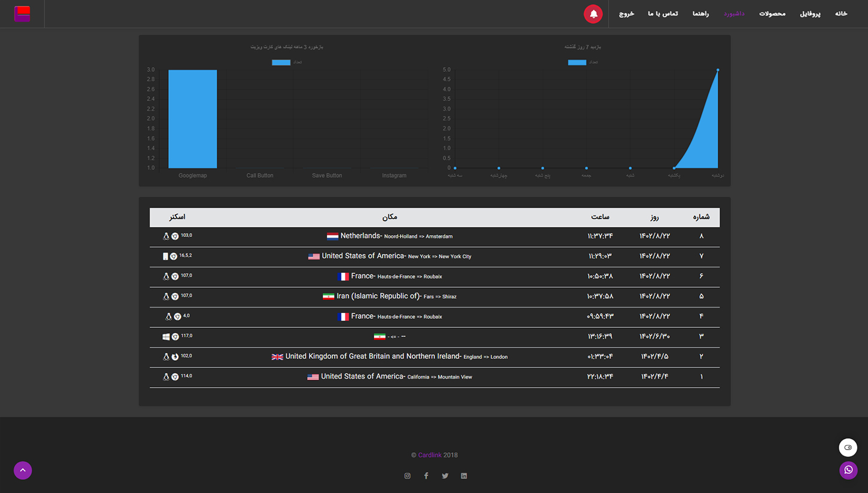This screenshot has height=493, width=868.
Task: Click the Linux icon in the Shiraz row
Action: [166, 296]
